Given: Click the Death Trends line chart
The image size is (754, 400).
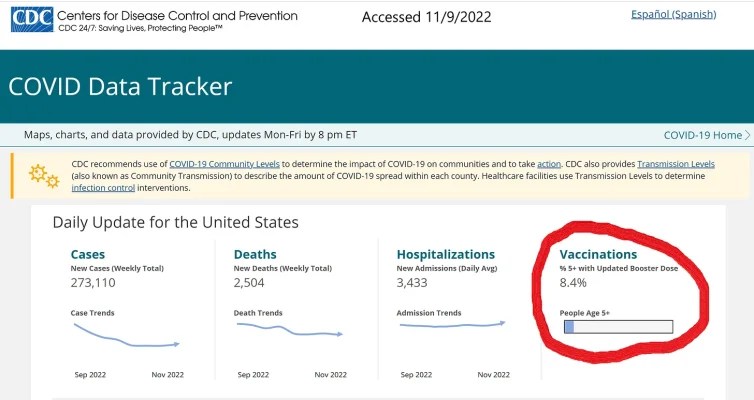Looking at the screenshot, I should [x=288, y=331].
